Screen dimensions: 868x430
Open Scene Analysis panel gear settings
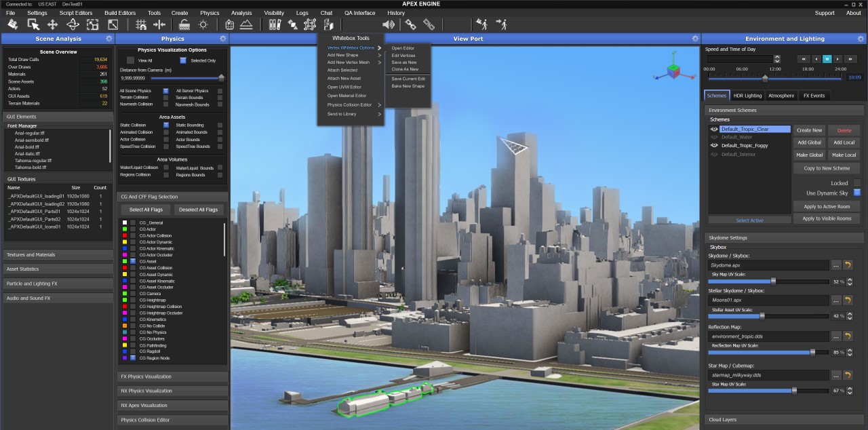[x=109, y=39]
